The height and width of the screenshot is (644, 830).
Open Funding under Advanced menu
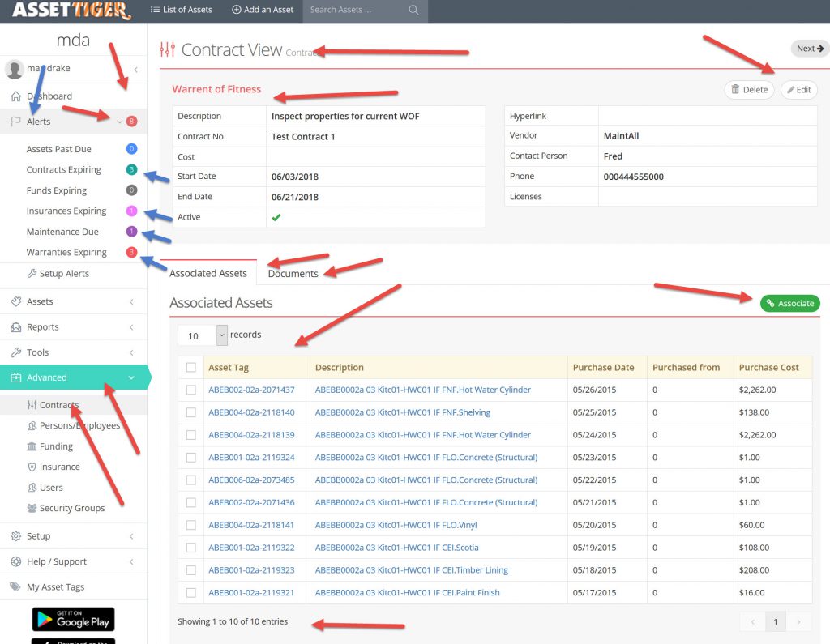pos(56,446)
